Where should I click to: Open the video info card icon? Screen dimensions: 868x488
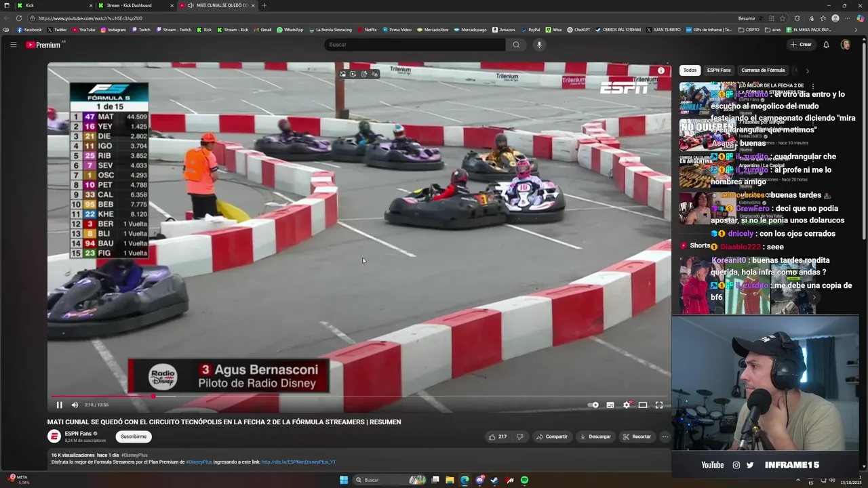(661, 70)
